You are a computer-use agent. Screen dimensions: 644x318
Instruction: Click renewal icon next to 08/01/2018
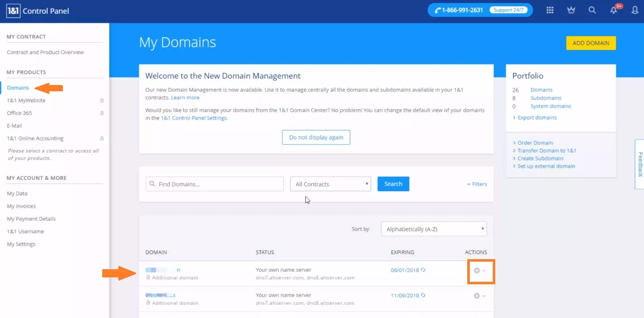(x=423, y=270)
